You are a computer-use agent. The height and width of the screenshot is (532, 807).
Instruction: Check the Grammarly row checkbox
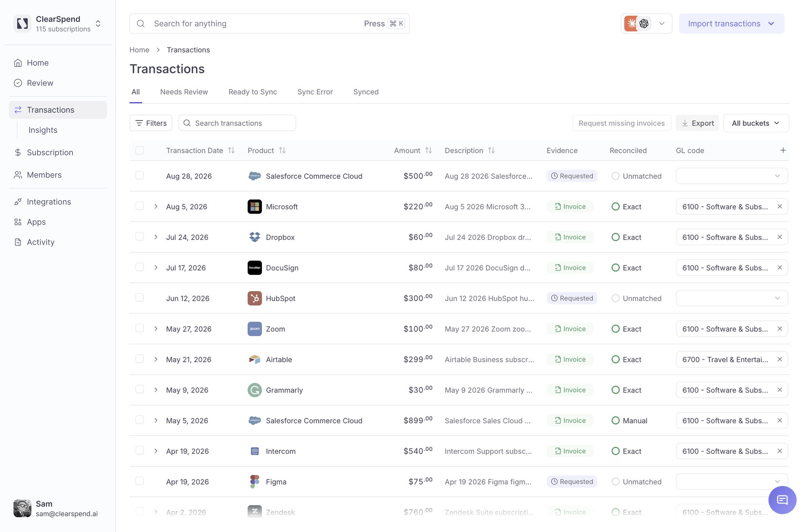(x=140, y=389)
